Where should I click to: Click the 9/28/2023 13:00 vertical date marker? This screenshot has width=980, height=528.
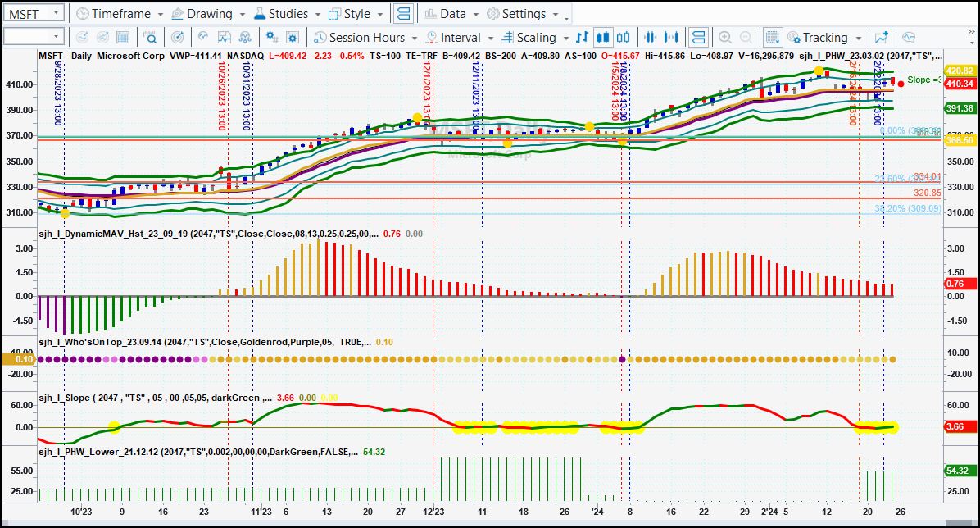(x=58, y=93)
